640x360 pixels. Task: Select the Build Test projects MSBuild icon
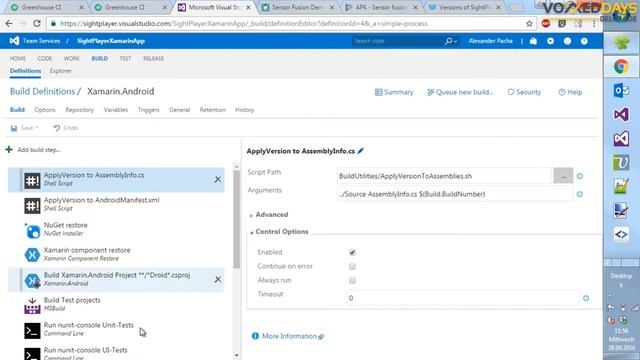pyautogui.click(x=32, y=305)
